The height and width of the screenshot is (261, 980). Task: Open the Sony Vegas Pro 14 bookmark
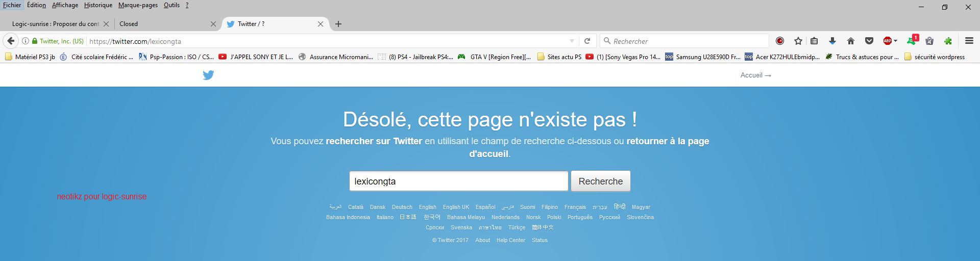623,57
